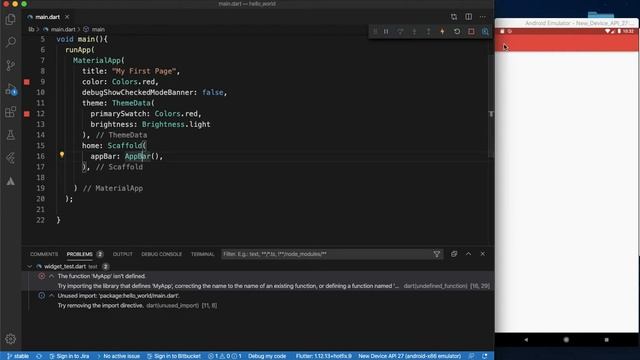
Task: Stop the debug session
Action: tap(471, 31)
